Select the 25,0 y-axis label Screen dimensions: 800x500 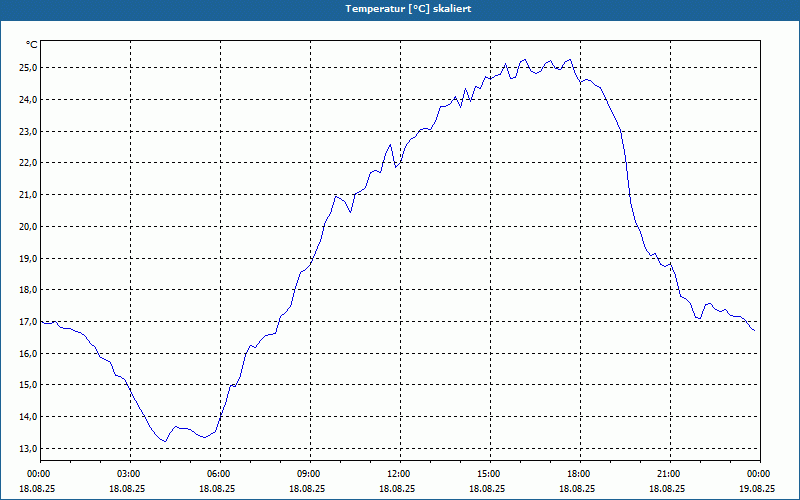[29, 68]
